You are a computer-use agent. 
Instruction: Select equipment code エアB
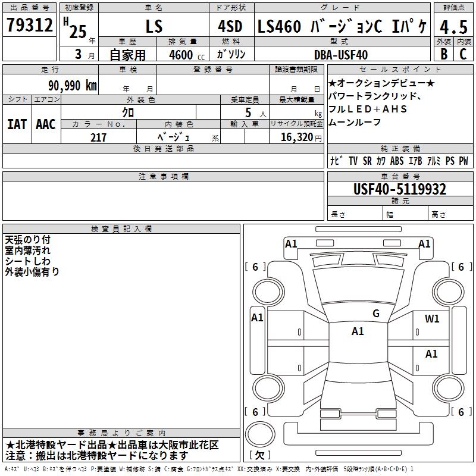pyautogui.click(x=415, y=161)
